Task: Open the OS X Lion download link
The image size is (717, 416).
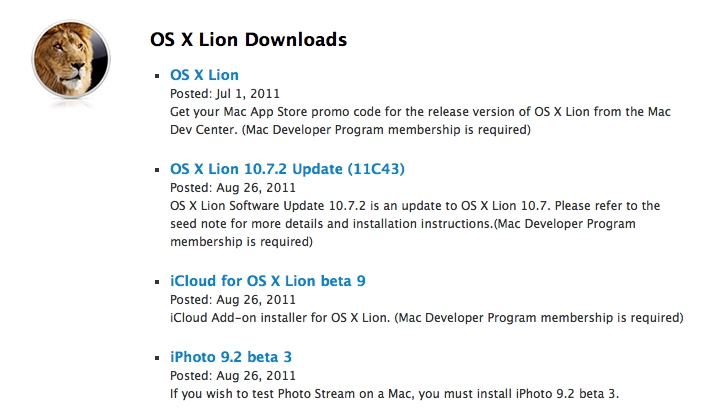Action: 204,75
